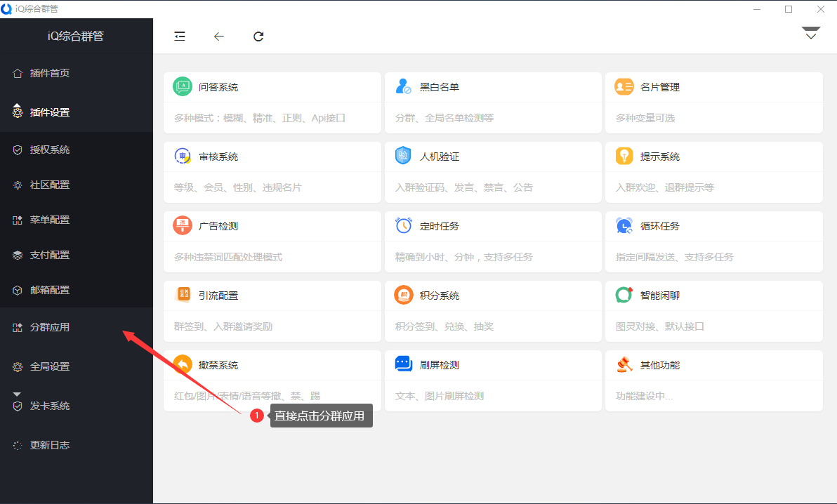
Task: Open 全局设置 in the sidebar
Action: [77, 367]
